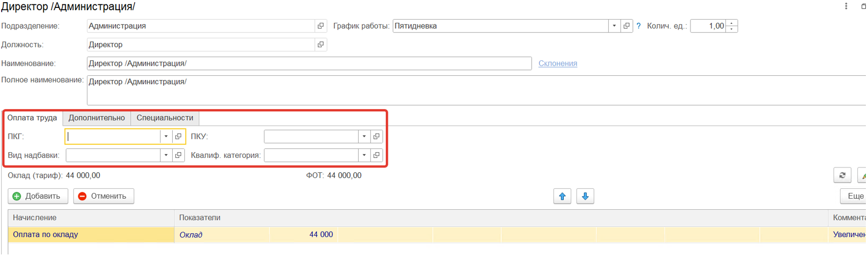The width and height of the screenshot is (868, 256).
Task: Open the Подразделение field's open-form icon
Action: (321, 26)
